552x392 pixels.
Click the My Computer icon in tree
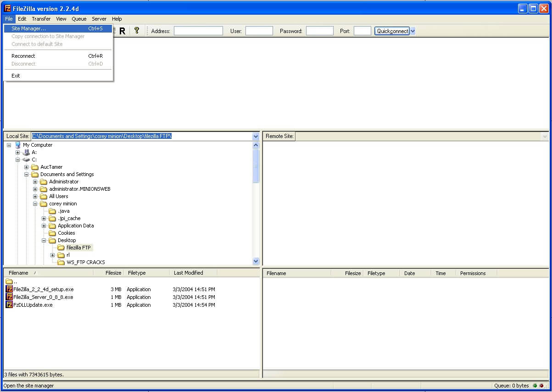pos(18,145)
